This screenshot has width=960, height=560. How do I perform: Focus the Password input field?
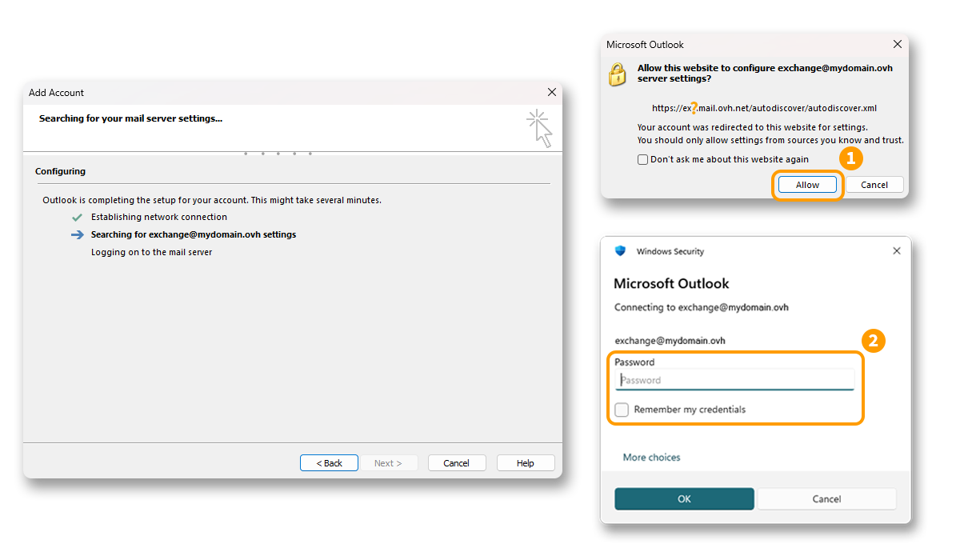734,380
